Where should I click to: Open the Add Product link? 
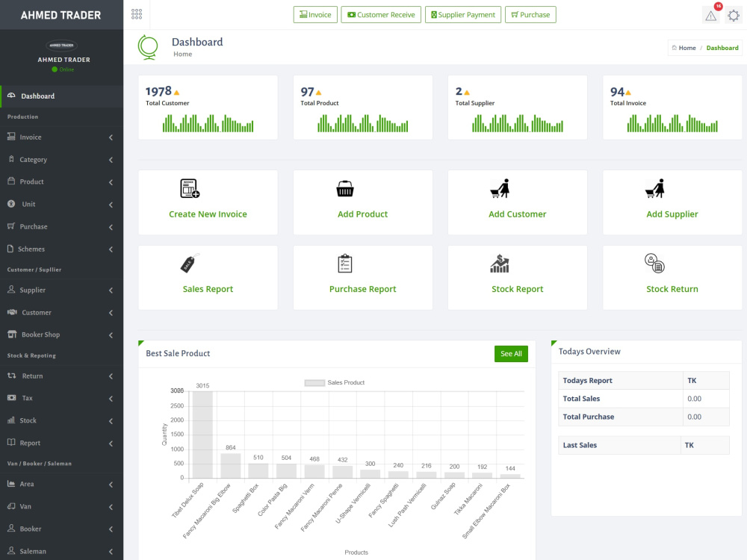click(x=362, y=214)
